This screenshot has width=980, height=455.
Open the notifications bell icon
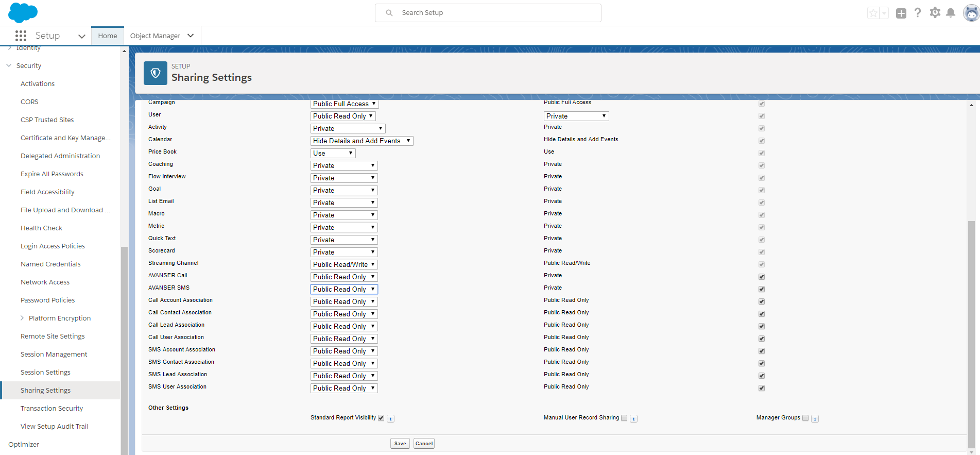[x=951, y=13]
